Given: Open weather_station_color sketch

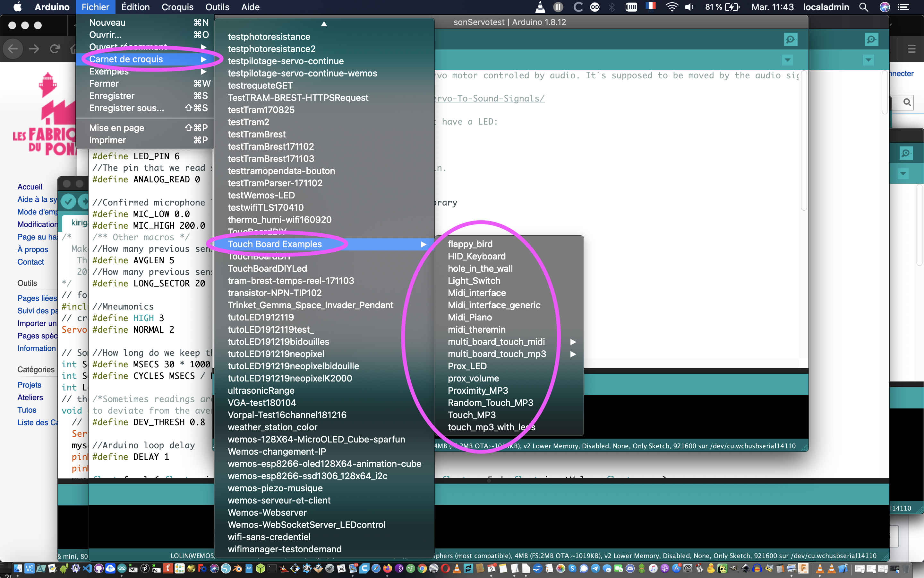Looking at the screenshot, I should tap(324, 427).
